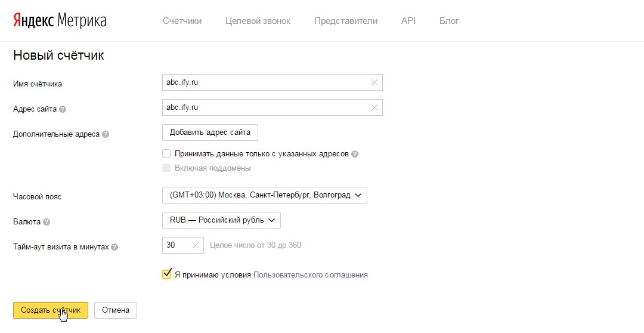Open help icon next to Адрес сайта
Viewport: 644px width, 333px height.
pyautogui.click(x=63, y=109)
